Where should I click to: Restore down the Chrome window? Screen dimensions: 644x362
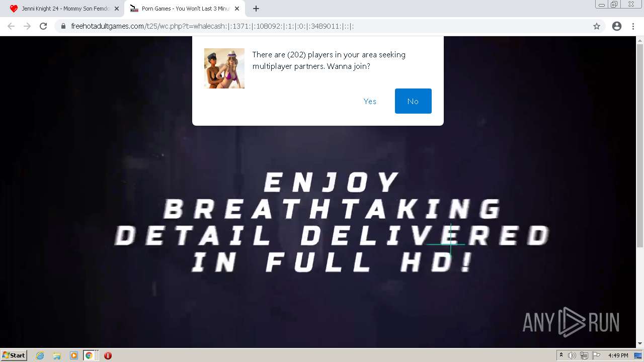click(614, 5)
